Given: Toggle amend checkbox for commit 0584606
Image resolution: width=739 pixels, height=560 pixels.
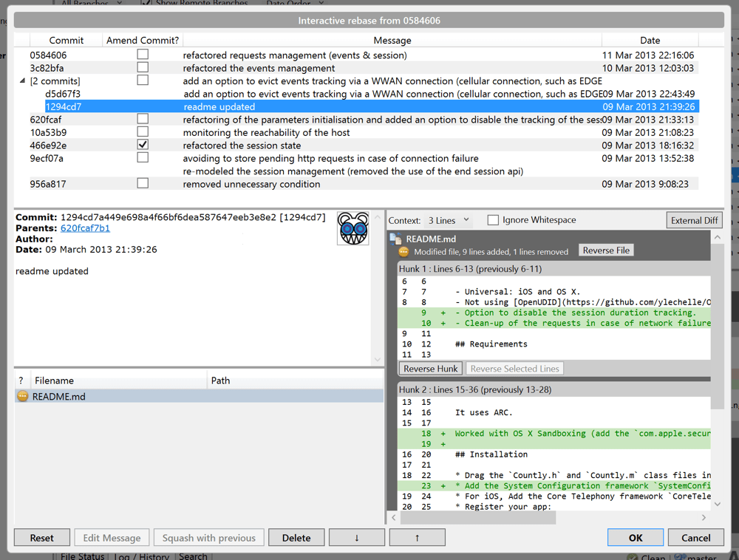Looking at the screenshot, I should pyautogui.click(x=143, y=55).
